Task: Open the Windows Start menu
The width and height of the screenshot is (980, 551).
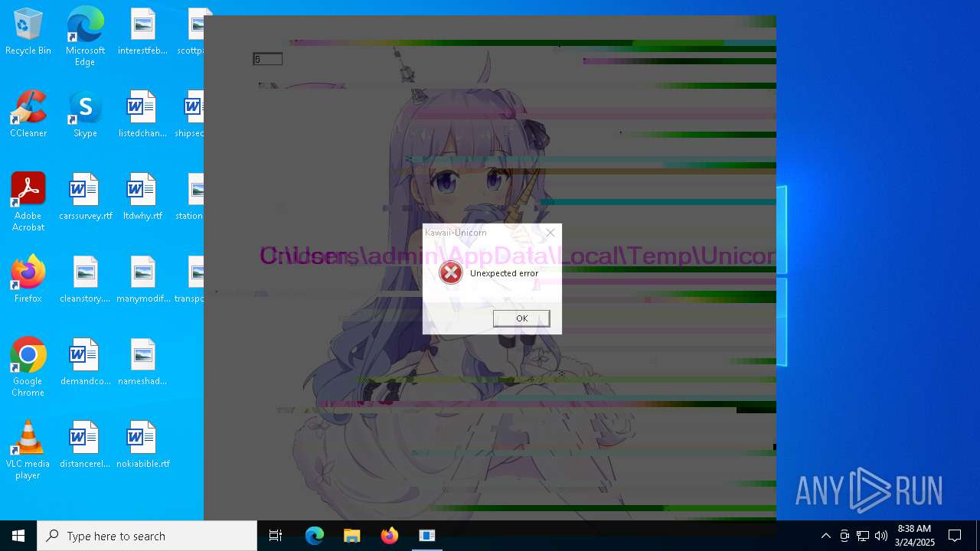Action: (x=18, y=536)
